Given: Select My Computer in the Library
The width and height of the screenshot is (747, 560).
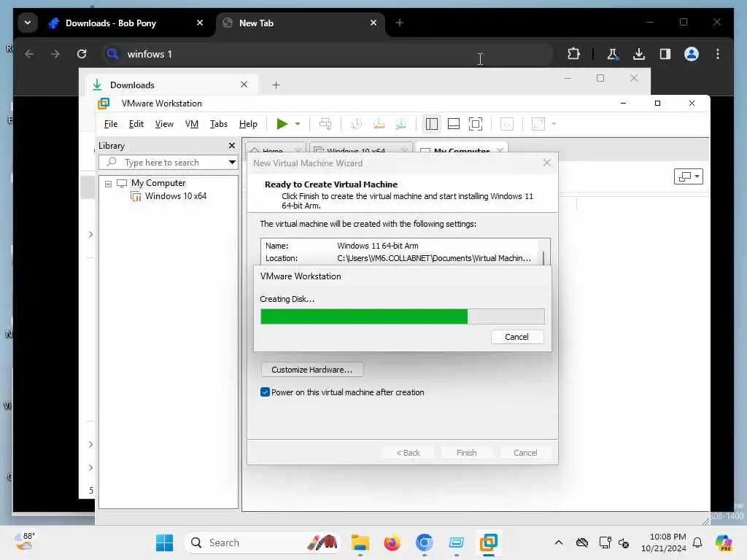Looking at the screenshot, I should click(158, 183).
